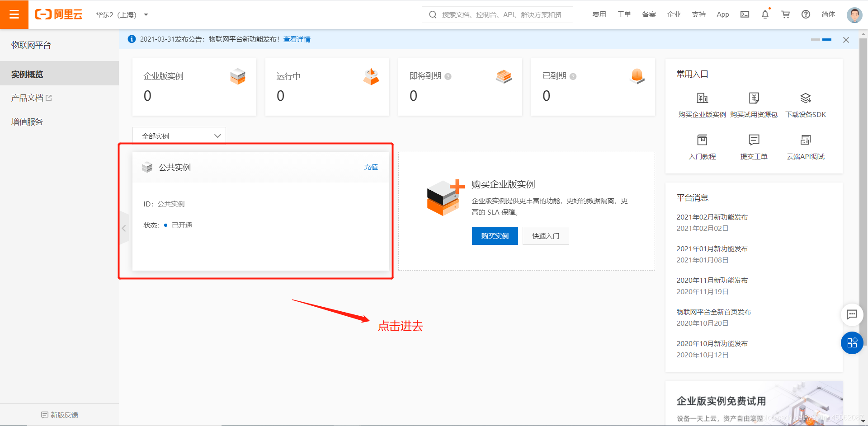The height and width of the screenshot is (426, 868).
Task: Open the shopping cart icon
Action: [786, 14]
